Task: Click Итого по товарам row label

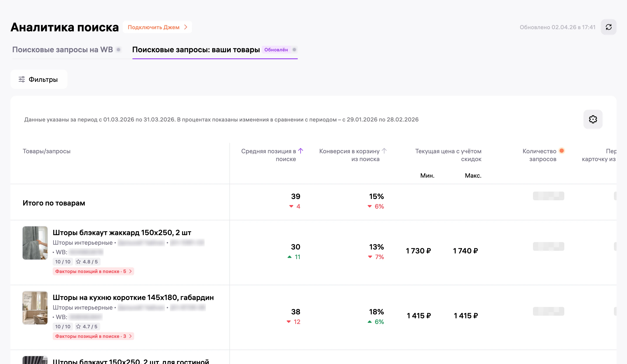Action: tap(54, 203)
